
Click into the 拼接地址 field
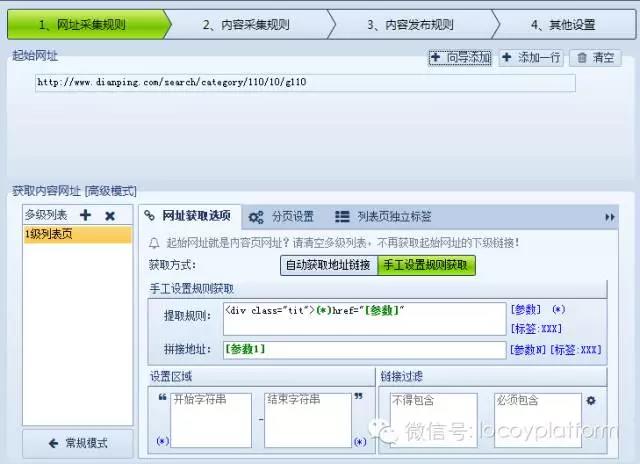364,350
